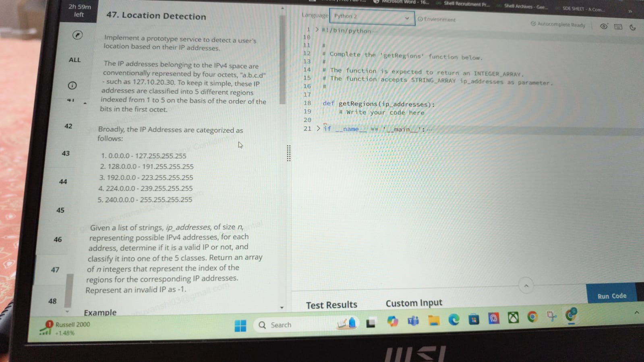
Task: Click the question list scrollbar thumb
Action: coord(69,290)
